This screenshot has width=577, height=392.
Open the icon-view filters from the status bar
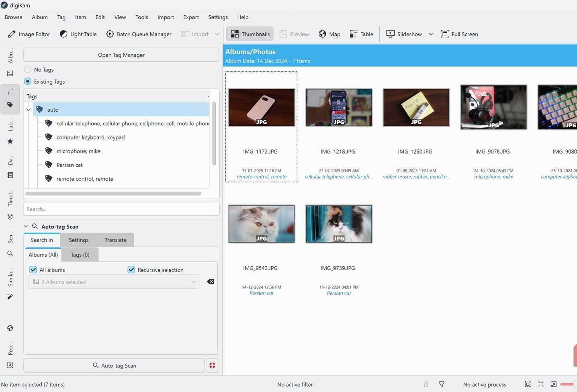click(x=442, y=384)
